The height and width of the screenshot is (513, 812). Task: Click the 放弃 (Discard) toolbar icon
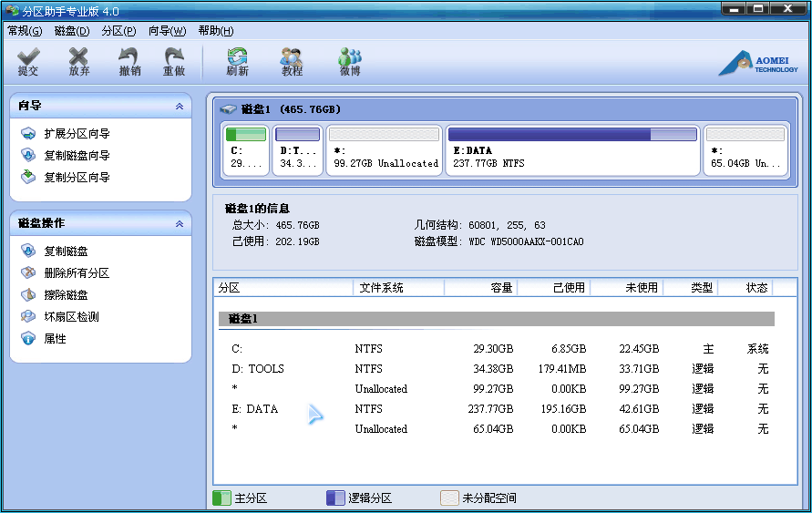(79, 62)
